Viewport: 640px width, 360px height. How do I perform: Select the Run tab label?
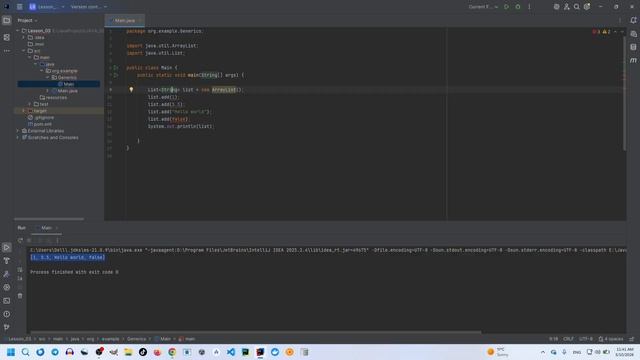point(21,228)
